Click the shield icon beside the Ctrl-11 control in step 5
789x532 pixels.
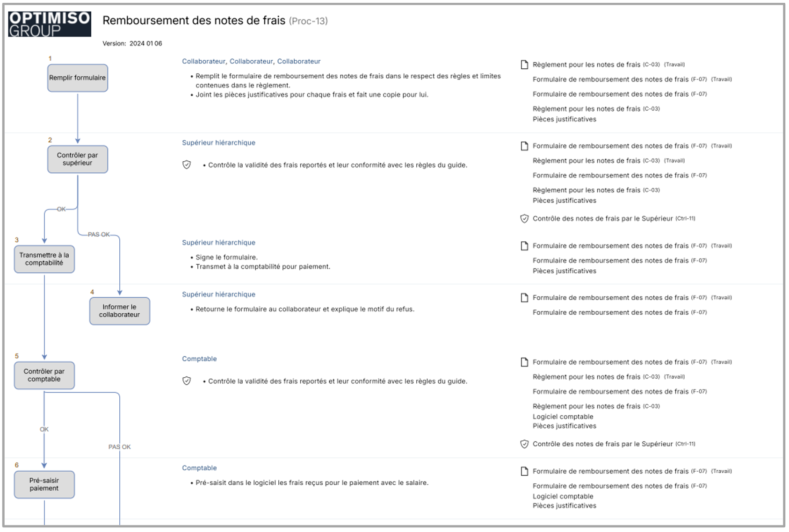point(524,444)
